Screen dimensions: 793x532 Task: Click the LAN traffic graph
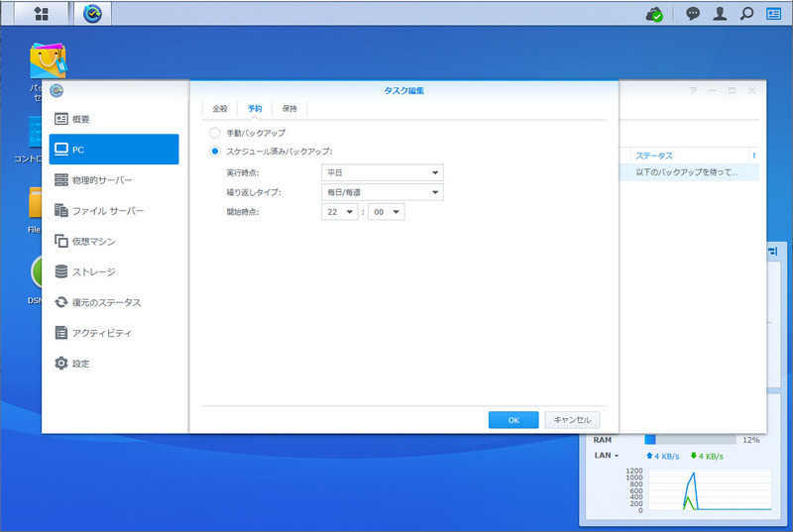(710, 490)
